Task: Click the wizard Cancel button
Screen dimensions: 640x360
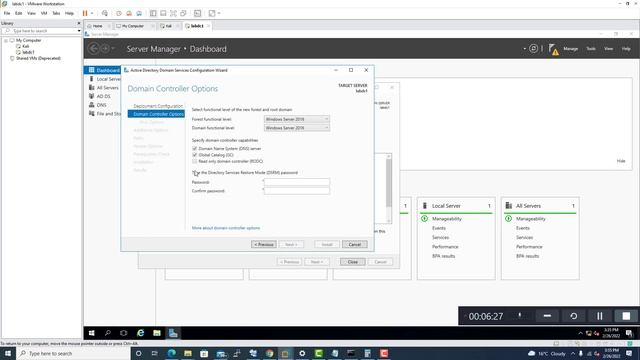Action: pyautogui.click(x=355, y=244)
